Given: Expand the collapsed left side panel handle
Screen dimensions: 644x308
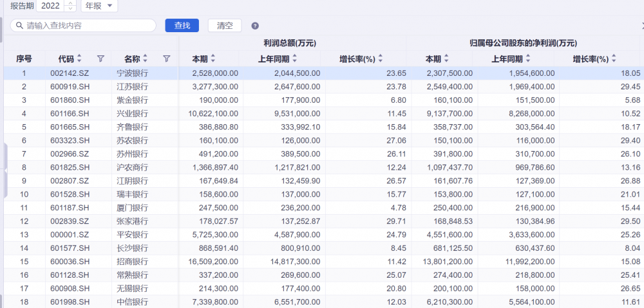Looking at the screenshot, I should (x=6, y=170).
